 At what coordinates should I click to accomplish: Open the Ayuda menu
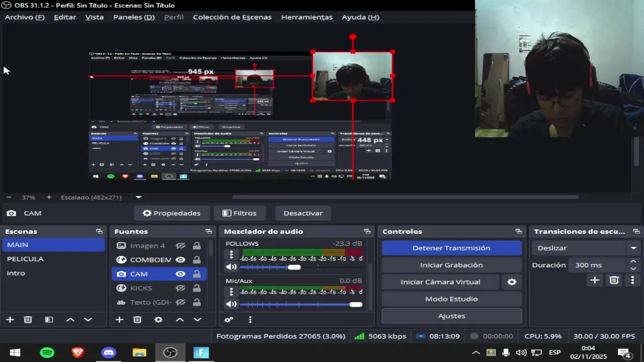point(360,17)
